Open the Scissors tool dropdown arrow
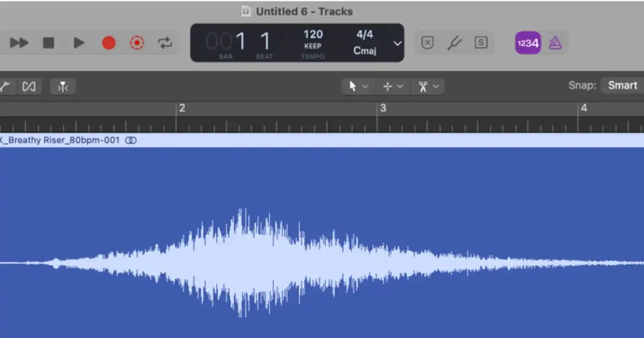 436,86
